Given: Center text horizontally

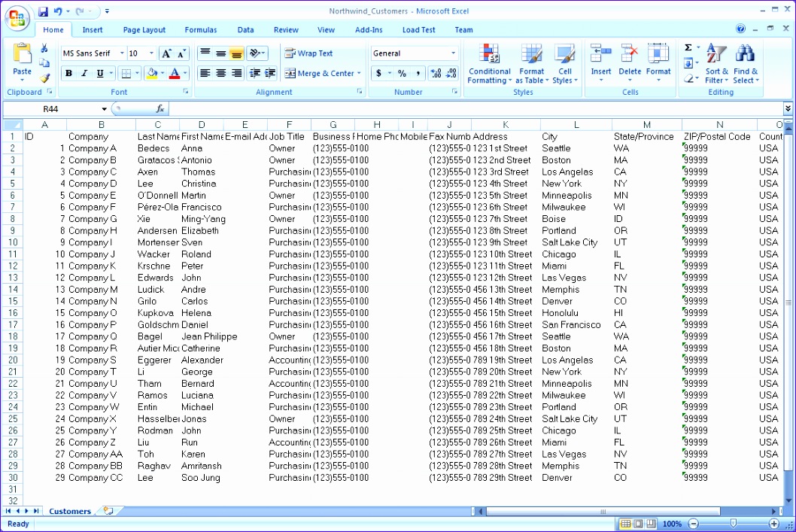Looking at the screenshot, I should [x=221, y=73].
